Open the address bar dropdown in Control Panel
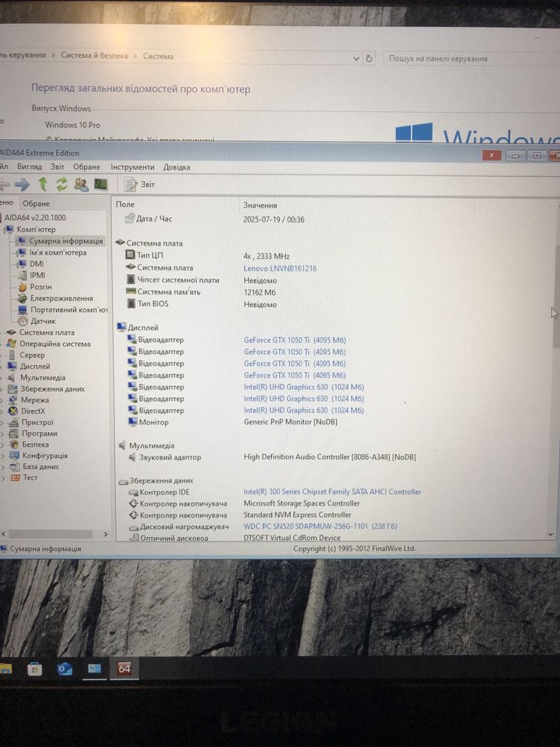 pyautogui.click(x=356, y=58)
